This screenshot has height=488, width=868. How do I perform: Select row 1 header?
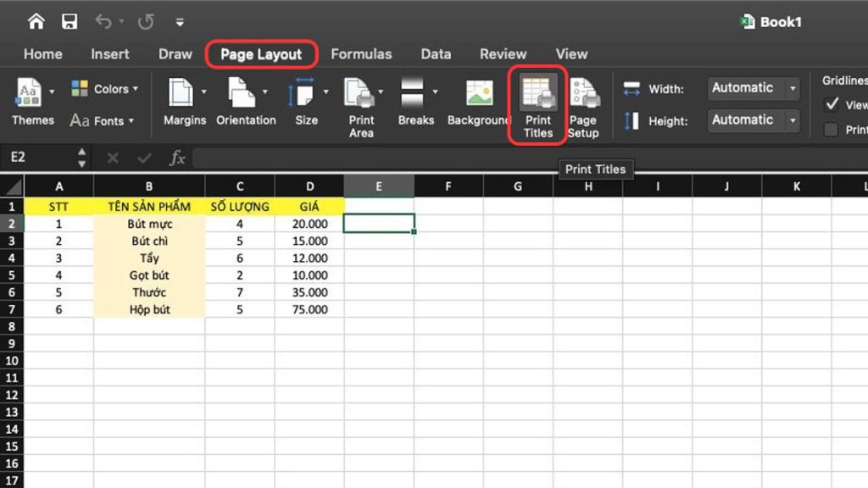tap(12, 207)
